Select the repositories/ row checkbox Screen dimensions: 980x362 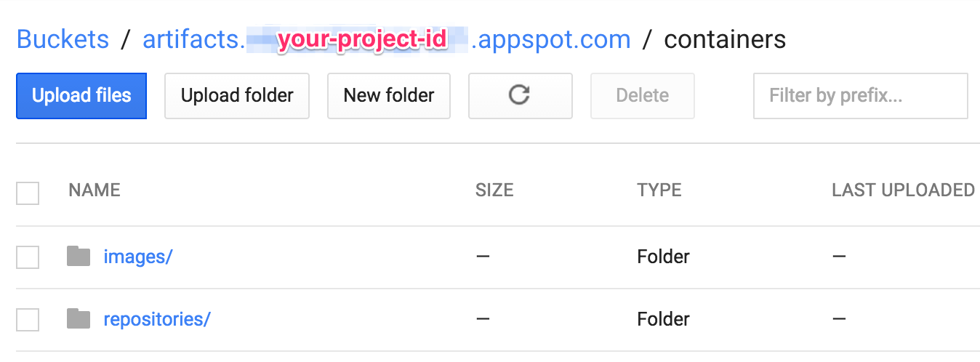tap(28, 319)
